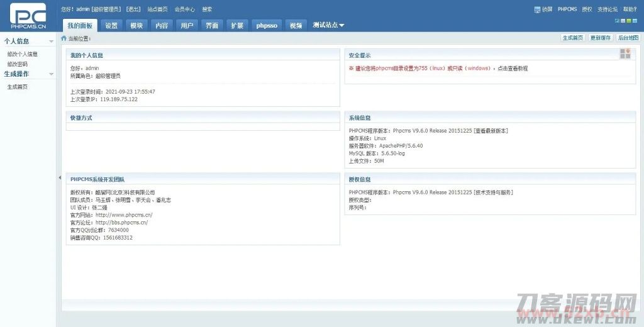
Task: Click the 退出 logout link
Action: [x=133, y=9]
